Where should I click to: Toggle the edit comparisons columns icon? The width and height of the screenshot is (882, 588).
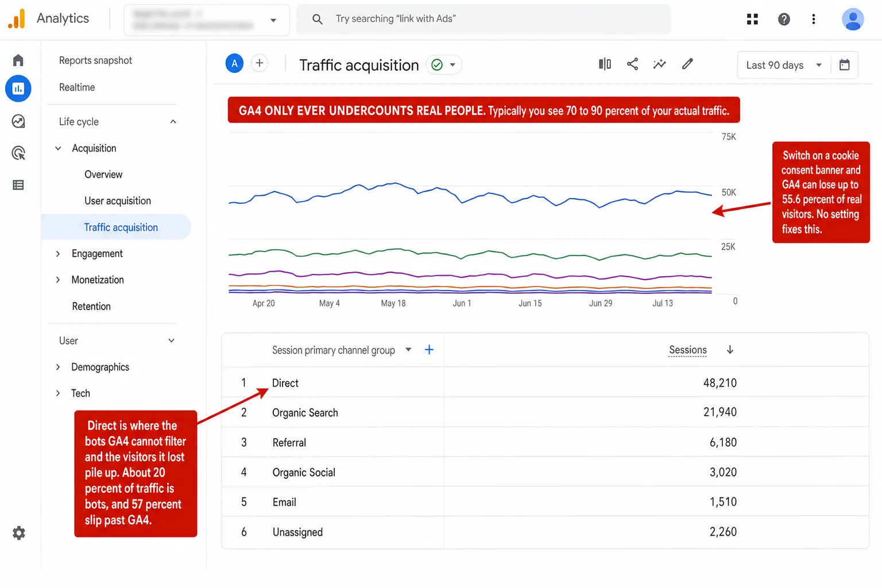click(605, 64)
